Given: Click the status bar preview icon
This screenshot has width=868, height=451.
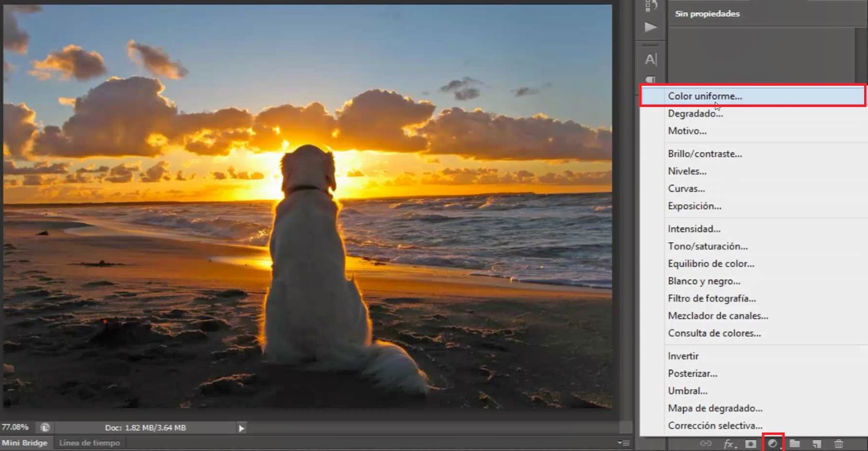Looking at the screenshot, I should (45, 428).
